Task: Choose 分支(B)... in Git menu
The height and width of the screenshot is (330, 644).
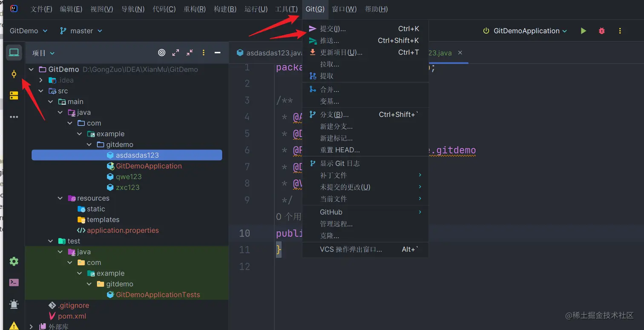Action: coord(365,115)
